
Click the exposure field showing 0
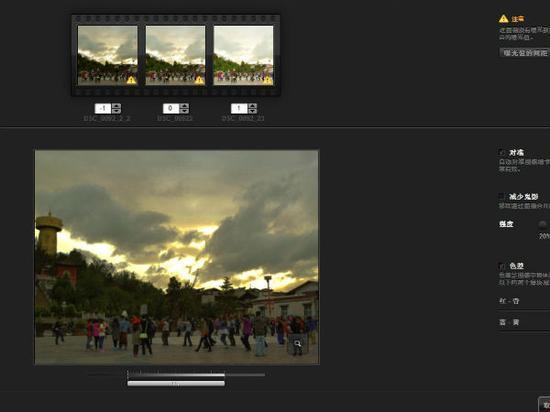click(x=171, y=108)
